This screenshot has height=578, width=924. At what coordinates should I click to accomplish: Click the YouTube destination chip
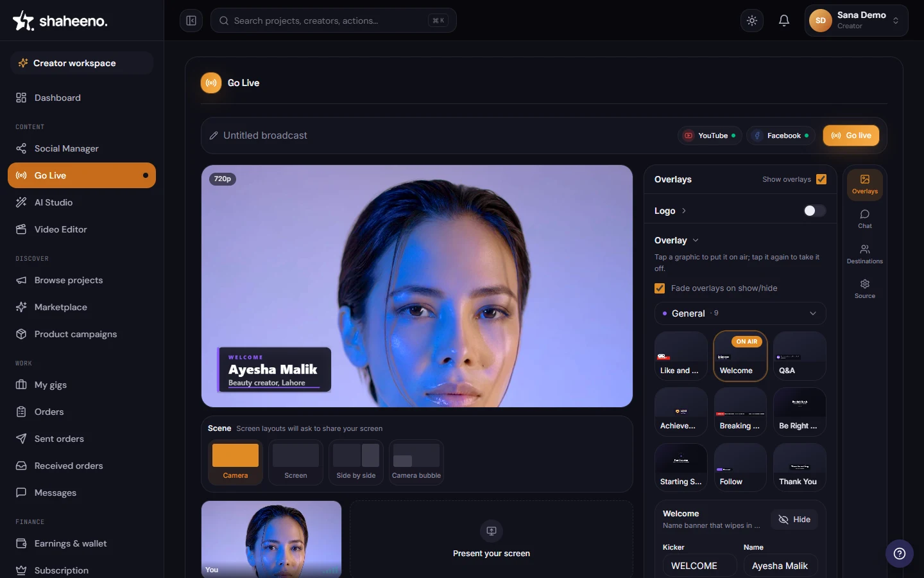pyautogui.click(x=710, y=136)
